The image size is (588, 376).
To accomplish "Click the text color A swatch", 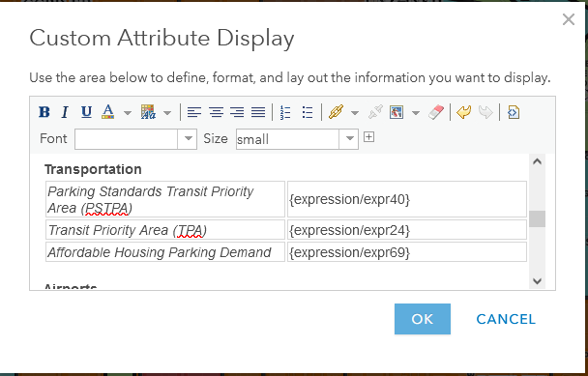I will [108, 112].
